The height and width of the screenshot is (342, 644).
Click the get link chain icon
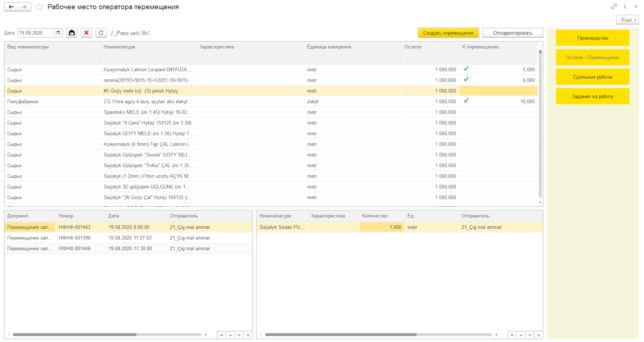pyautogui.click(x=614, y=7)
